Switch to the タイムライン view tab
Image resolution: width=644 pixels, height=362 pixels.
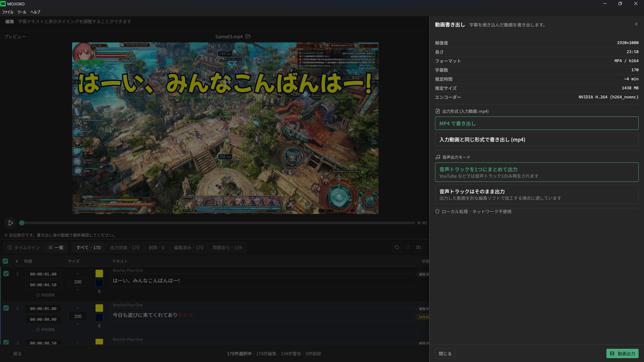pyautogui.click(x=24, y=247)
